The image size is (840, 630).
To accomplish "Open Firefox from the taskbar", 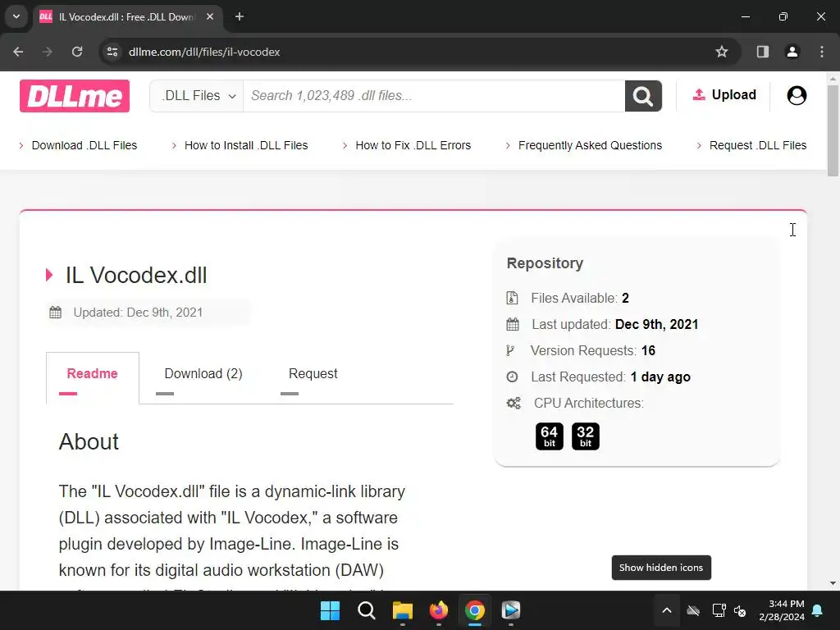I will tap(439, 610).
